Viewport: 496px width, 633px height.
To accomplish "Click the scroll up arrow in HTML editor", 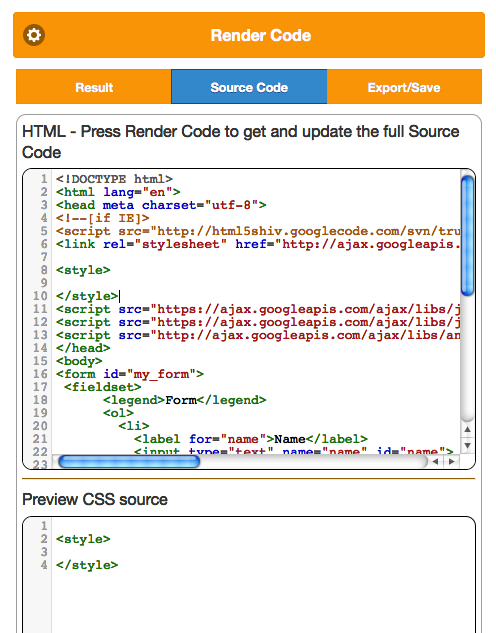I will pyautogui.click(x=467, y=430).
